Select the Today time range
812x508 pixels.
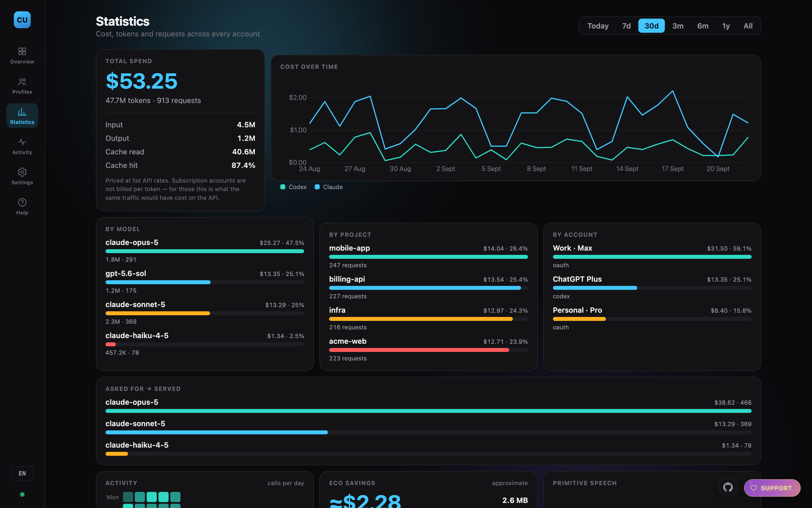click(598, 26)
